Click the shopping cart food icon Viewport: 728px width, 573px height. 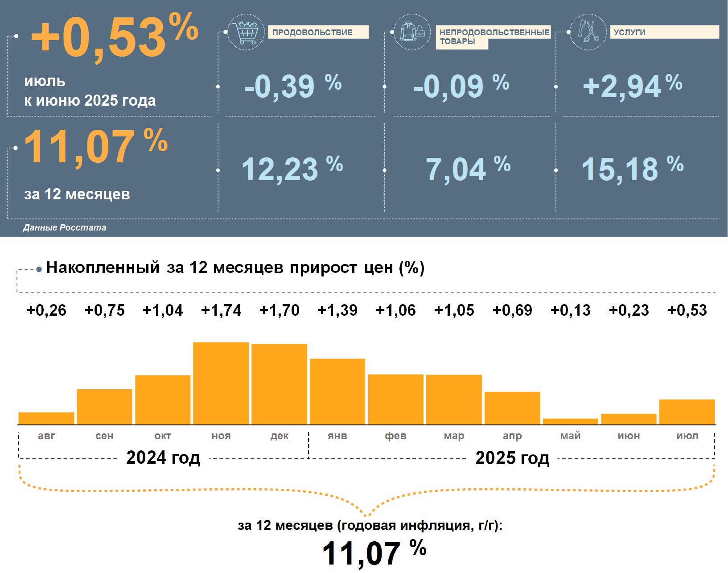point(246,32)
